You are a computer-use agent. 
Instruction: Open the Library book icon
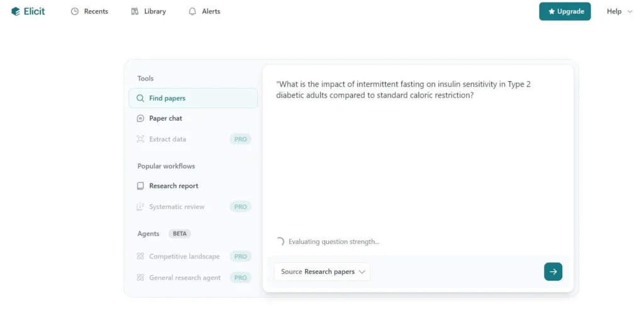[135, 11]
